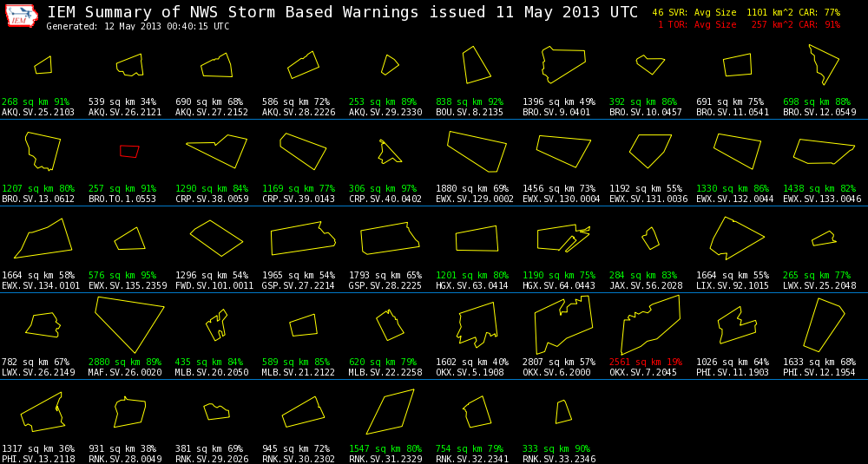Click the 'Generated: 12 May 2013 00:40:15 UTC' text

coord(138,27)
